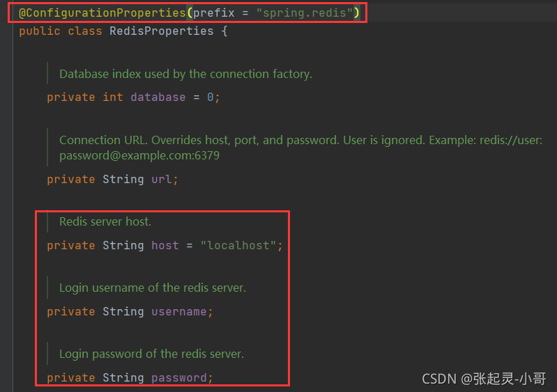Click the Redis server host comment
The height and width of the screenshot is (392, 557).
(x=105, y=221)
